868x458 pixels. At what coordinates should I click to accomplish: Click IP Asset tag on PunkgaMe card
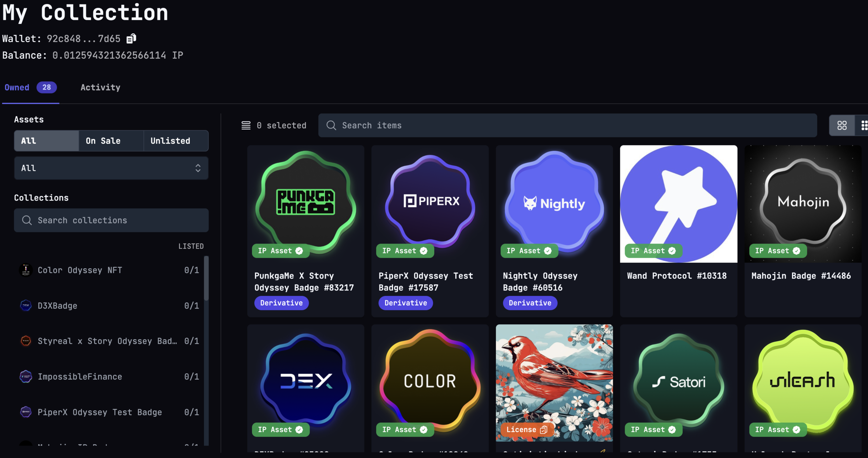pos(281,250)
